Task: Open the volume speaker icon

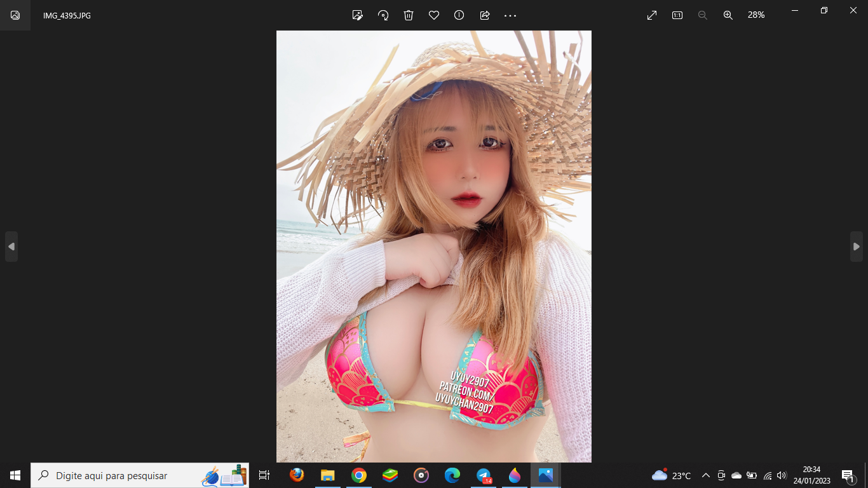Action: 782,475
